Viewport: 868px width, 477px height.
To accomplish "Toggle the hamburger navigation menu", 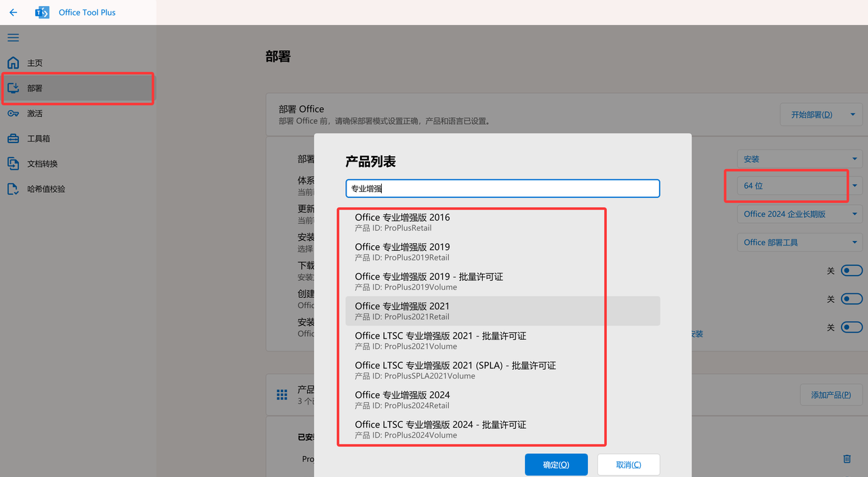I will [14, 38].
